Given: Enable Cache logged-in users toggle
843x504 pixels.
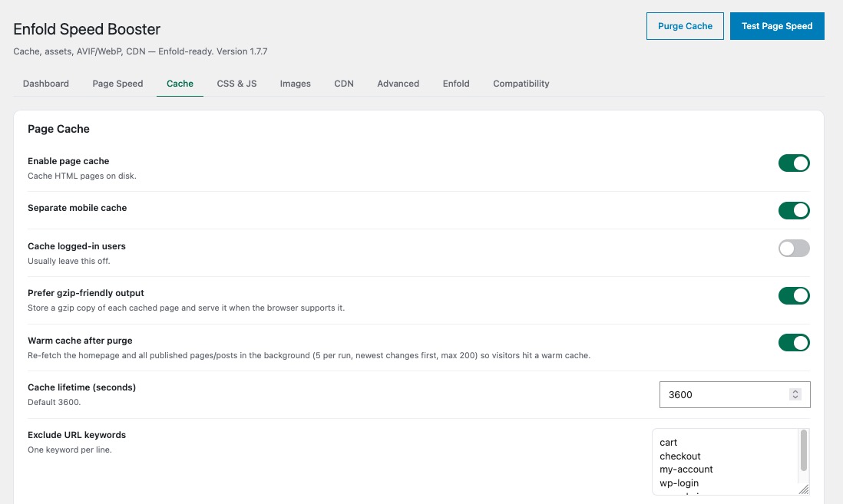Looking at the screenshot, I should coord(794,248).
